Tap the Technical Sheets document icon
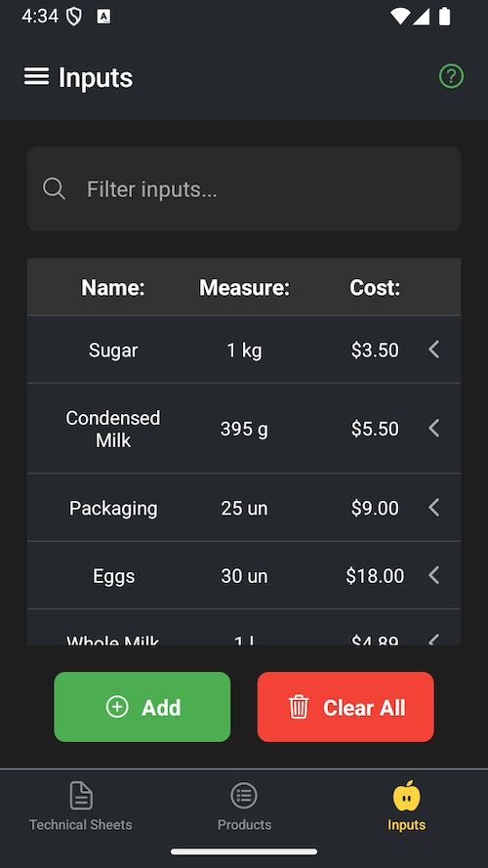Viewport: 488px width, 868px height. (81, 796)
